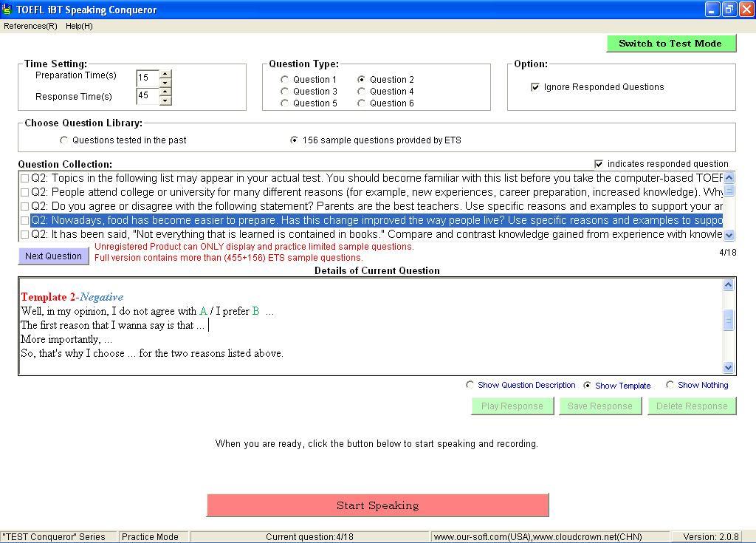Restore down the application window
Image resolution: width=756 pixels, height=543 pixels.
[x=729, y=9]
